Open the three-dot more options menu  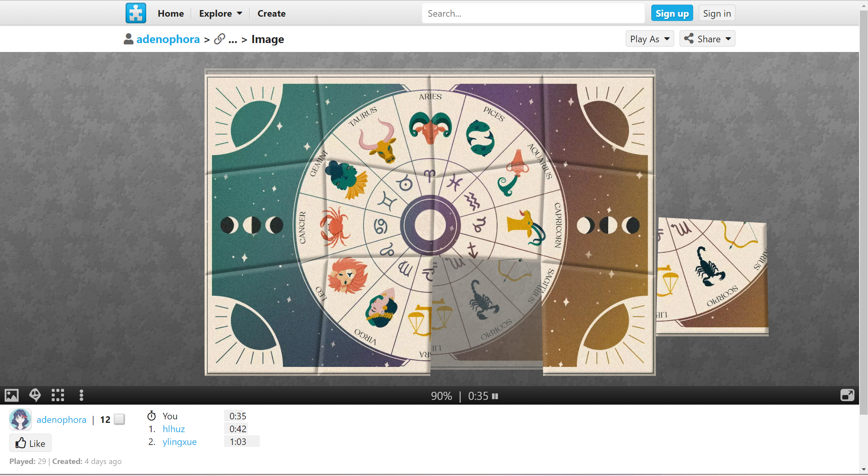point(81,395)
